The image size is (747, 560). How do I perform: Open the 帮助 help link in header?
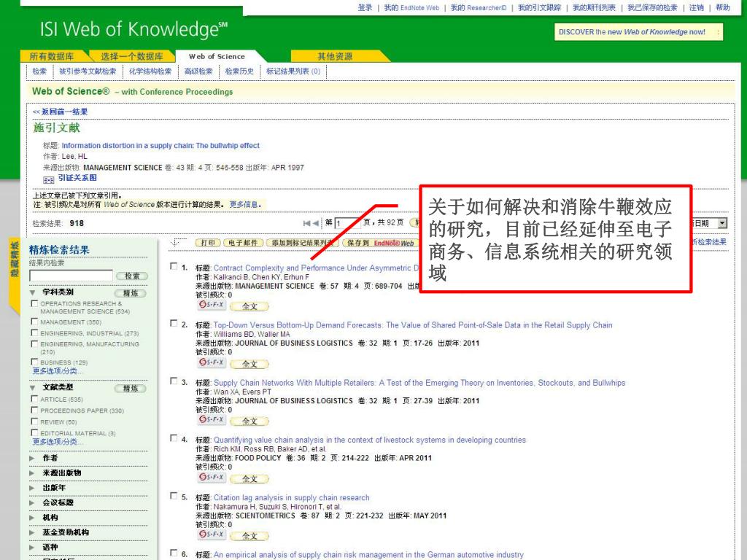tap(723, 7)
